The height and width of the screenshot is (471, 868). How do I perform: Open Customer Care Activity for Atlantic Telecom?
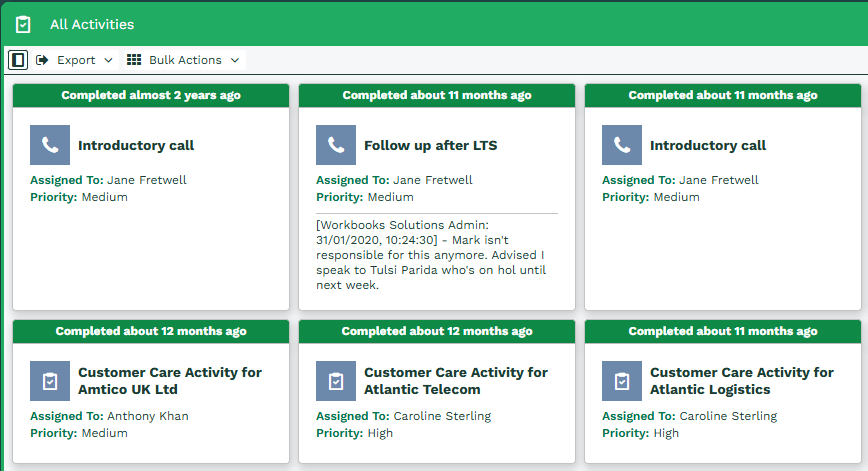coord(456,381)
